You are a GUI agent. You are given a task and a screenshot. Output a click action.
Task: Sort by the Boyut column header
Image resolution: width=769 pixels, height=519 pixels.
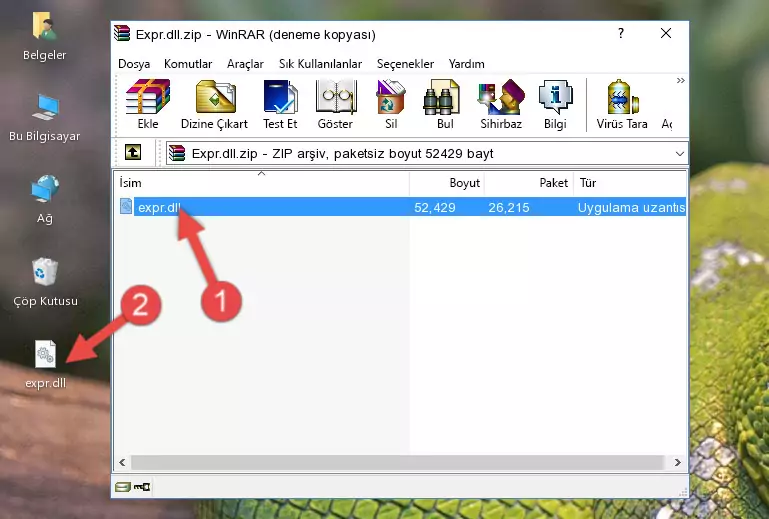click(447, 183)
